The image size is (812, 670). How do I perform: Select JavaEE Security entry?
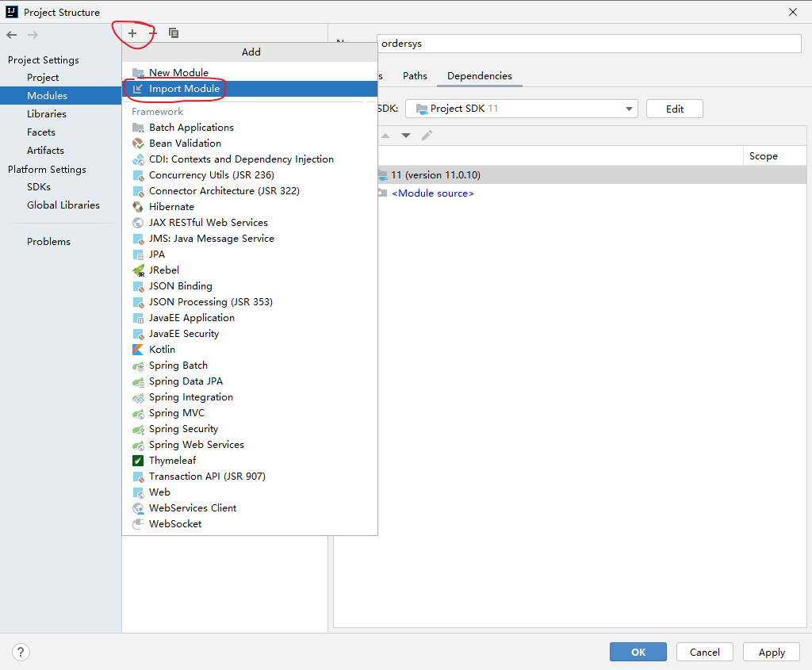point(250,334)
